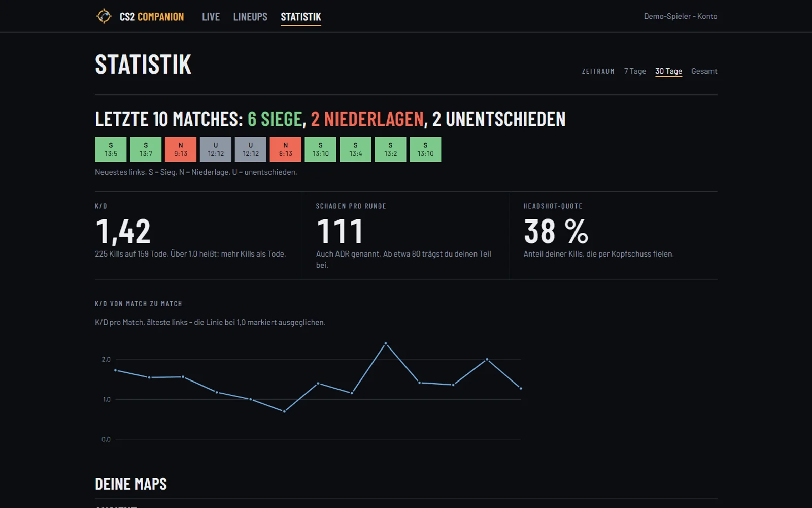The width and height of the screenshot is (812, 508).
Task: Click the STATISTIK page heading
Action: pos(143,65)
